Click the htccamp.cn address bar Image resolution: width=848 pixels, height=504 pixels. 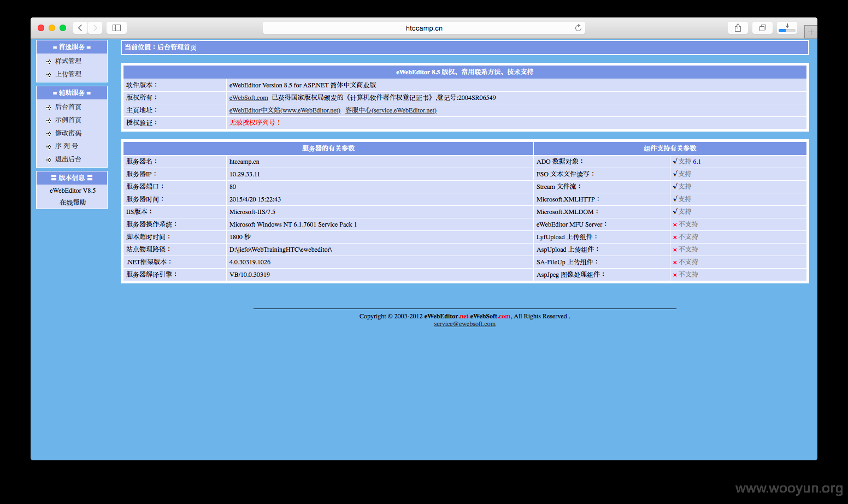(x=424, y=28)
